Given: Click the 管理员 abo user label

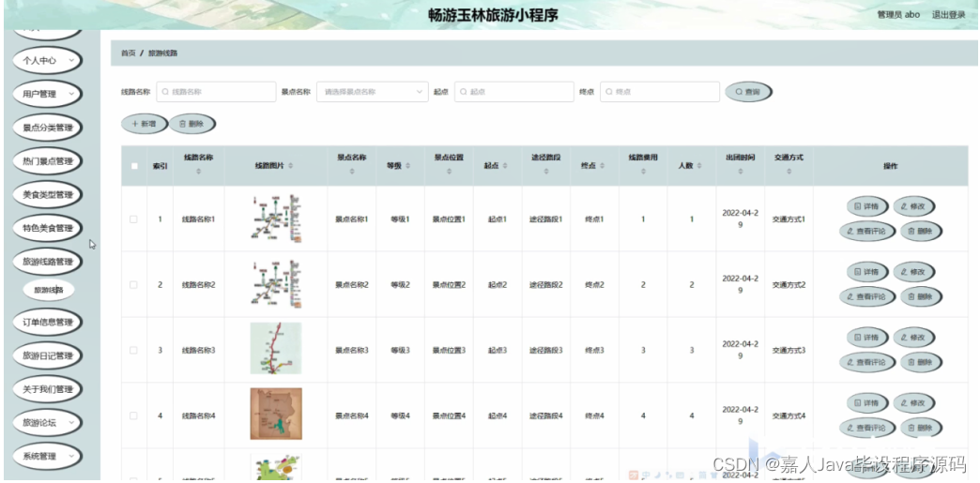Looking at the screenshot, I should tap(898, 15).
